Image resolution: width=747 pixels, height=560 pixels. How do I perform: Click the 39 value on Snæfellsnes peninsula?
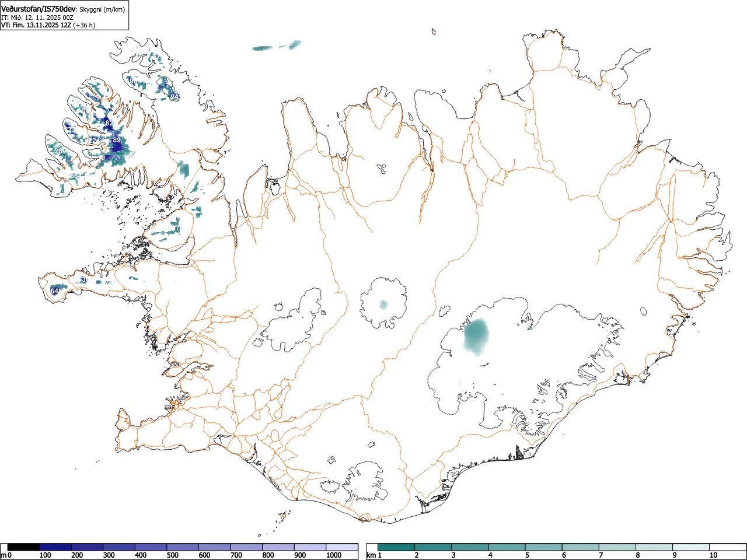click(x=85, y=280)
